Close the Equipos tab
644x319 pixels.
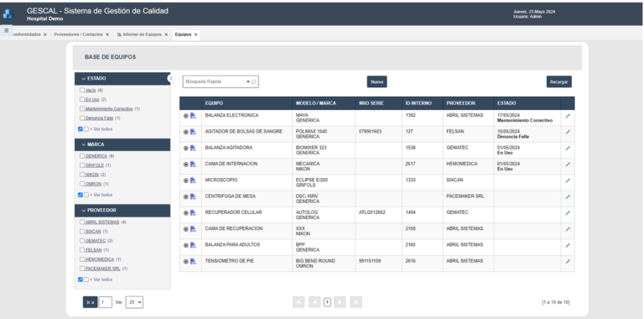click(x=196, y=35)
